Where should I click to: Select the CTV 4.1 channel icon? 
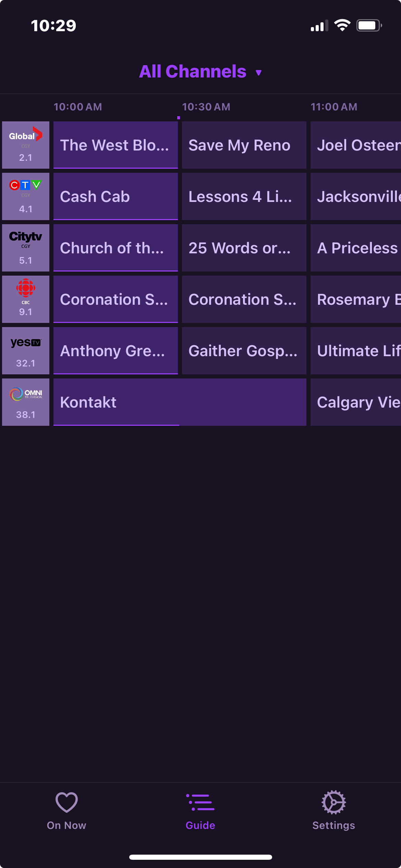click(26, 196)
